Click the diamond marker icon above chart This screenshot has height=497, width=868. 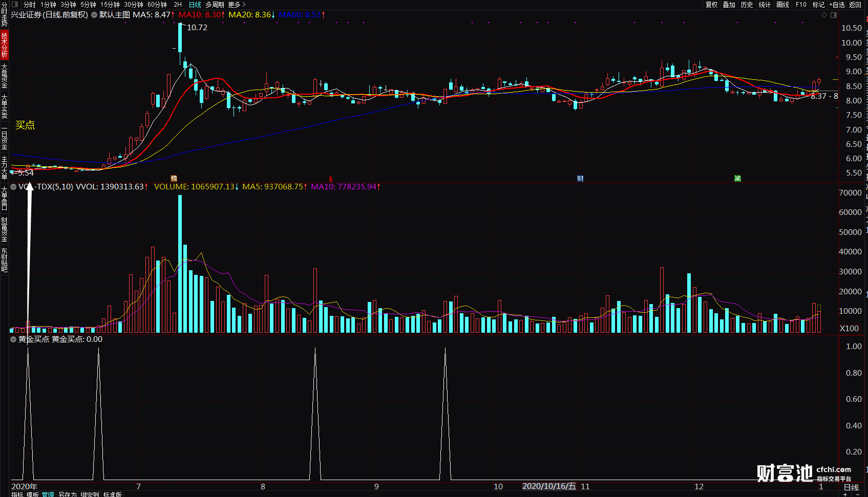pyautogui.click(x=824, y=15)
